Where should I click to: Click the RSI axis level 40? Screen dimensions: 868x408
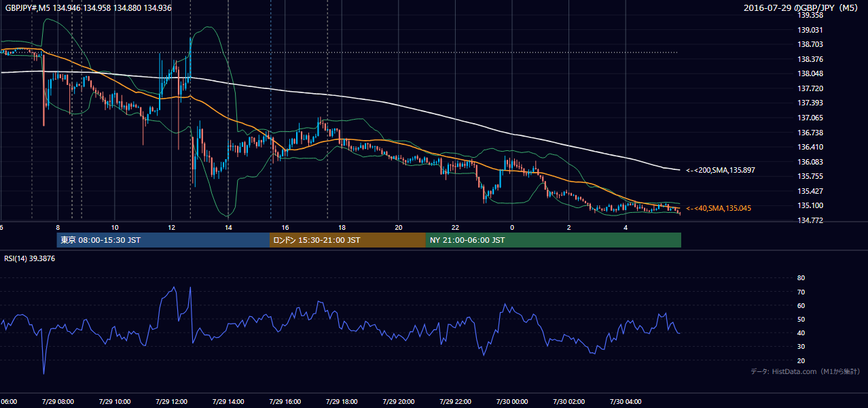[801, 333]
